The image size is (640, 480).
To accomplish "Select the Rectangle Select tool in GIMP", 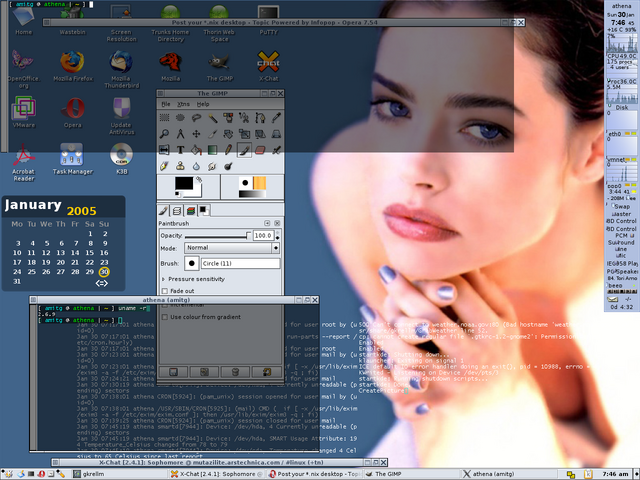I will tap(164, 118).
